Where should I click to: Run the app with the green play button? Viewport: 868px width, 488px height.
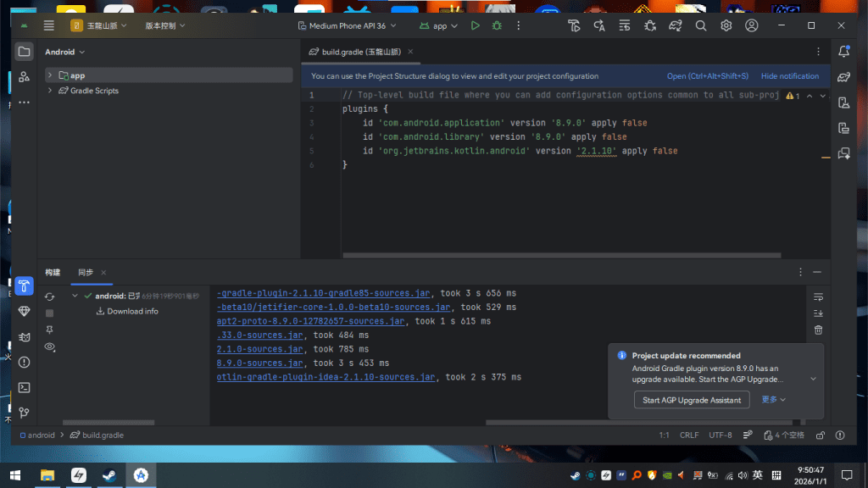pos(476,25)
